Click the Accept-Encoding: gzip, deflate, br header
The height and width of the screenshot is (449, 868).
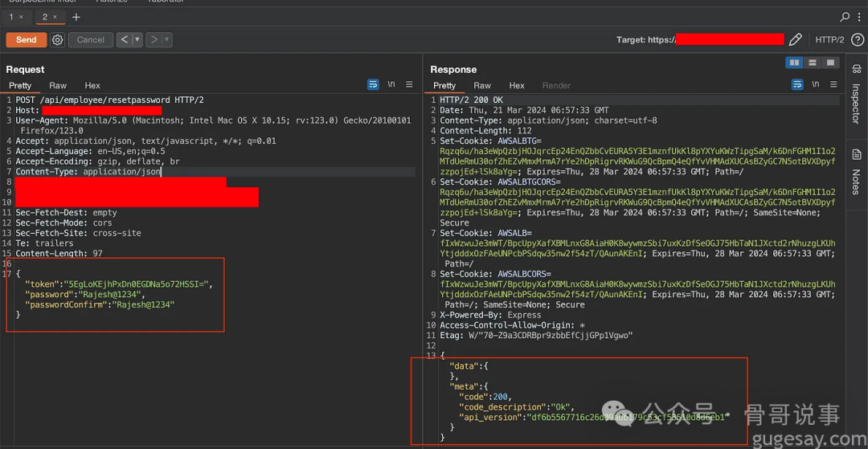(x=97, y=161)
